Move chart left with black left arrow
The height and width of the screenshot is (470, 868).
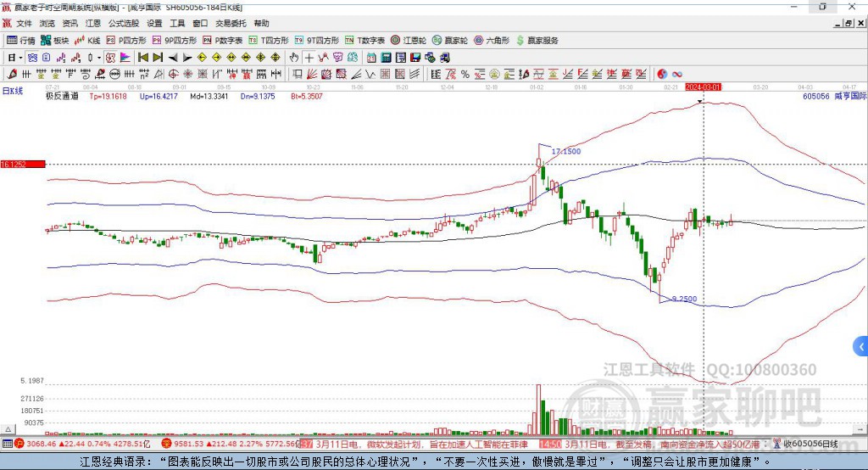pyautogui.click(x=173, y=58)
